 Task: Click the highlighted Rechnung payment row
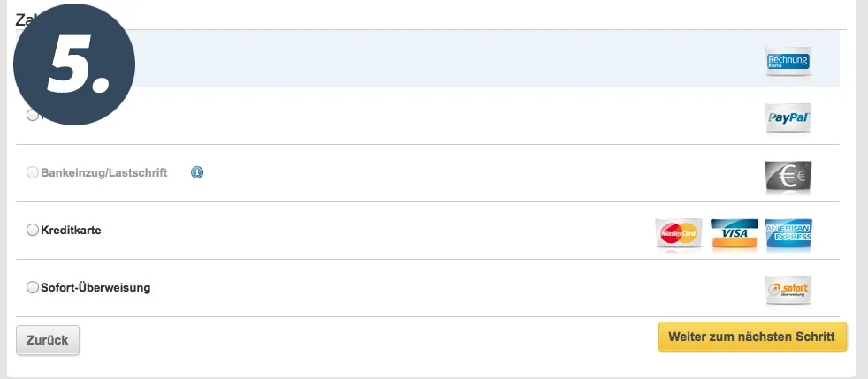pyautogui.click(x=442, y=58)
